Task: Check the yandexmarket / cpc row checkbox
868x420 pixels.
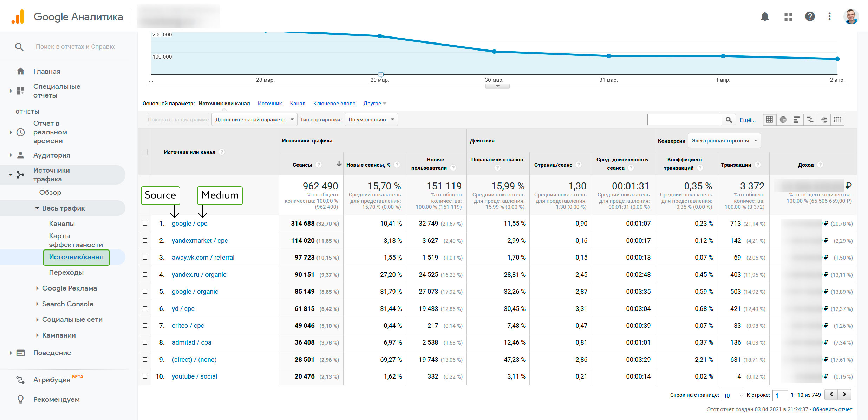Action: click(x=145, y=241)
